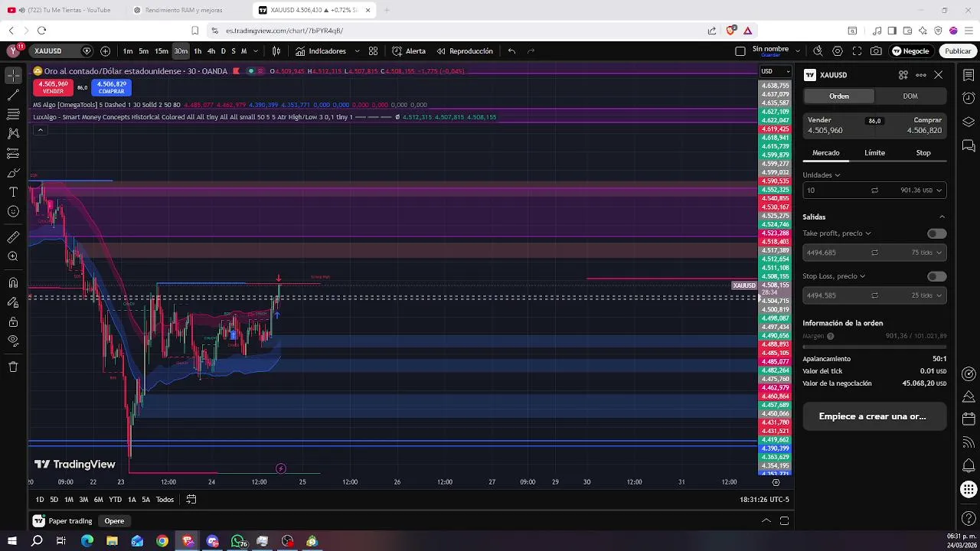Undo last chart action

[x=511, y=51]
